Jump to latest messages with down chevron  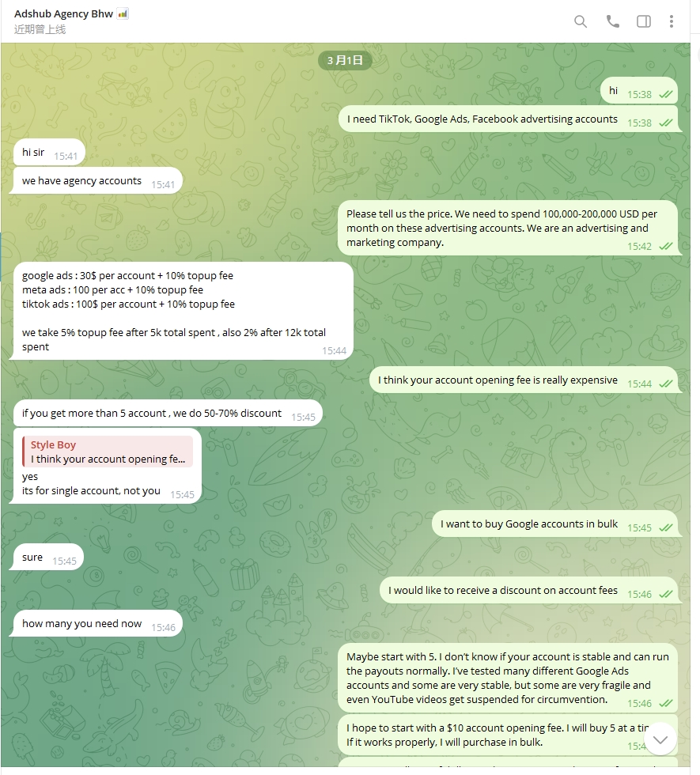click(x=660, y=739)
